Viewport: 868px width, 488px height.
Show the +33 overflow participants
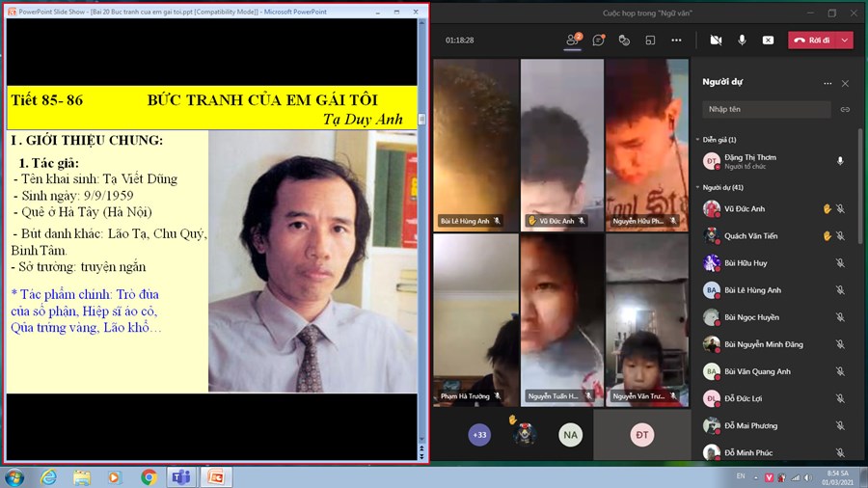(x=479, y=435)
